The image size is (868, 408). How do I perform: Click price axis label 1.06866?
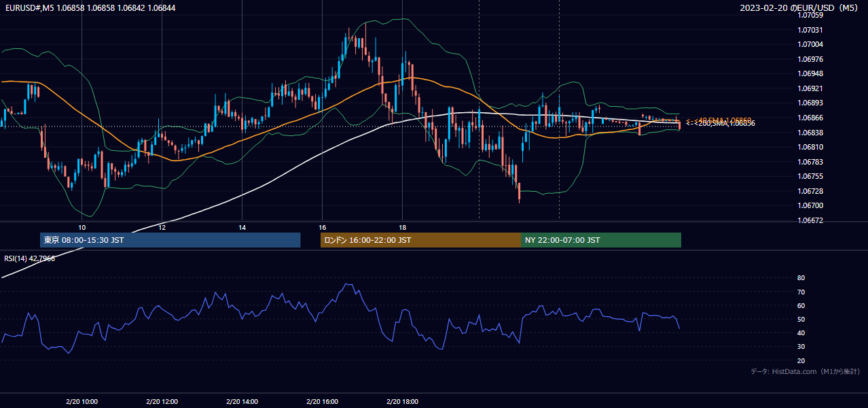click(810, 118)
